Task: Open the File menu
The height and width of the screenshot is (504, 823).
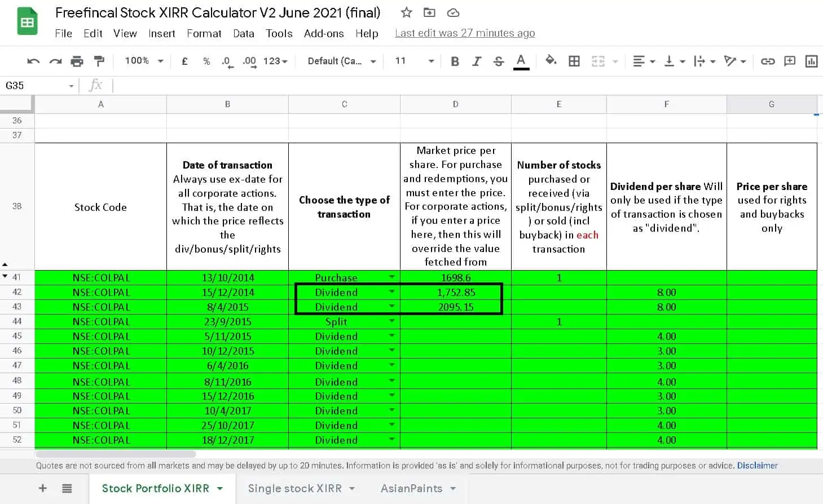Action: point(64,33)
